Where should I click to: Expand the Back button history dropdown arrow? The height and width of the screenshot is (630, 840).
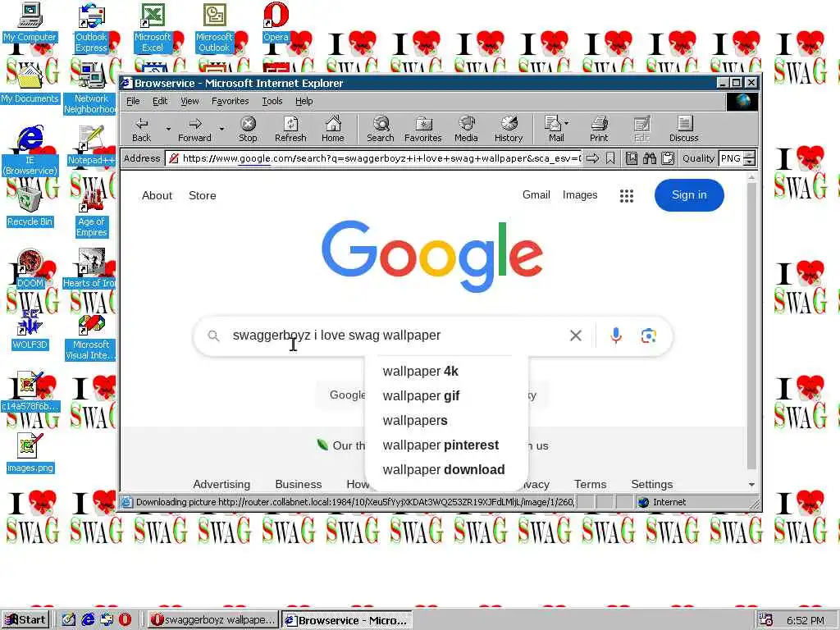pyautogui.click(x=168, y=129)
